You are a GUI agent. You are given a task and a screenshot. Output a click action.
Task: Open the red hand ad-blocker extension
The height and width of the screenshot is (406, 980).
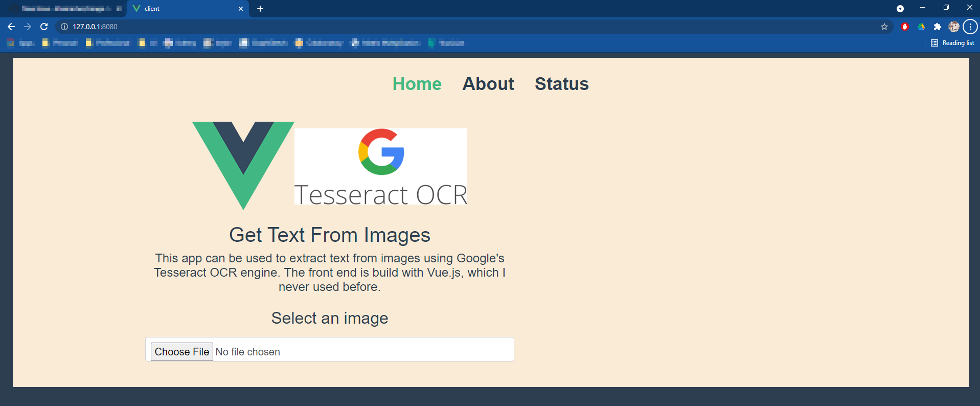click(904, 27)
